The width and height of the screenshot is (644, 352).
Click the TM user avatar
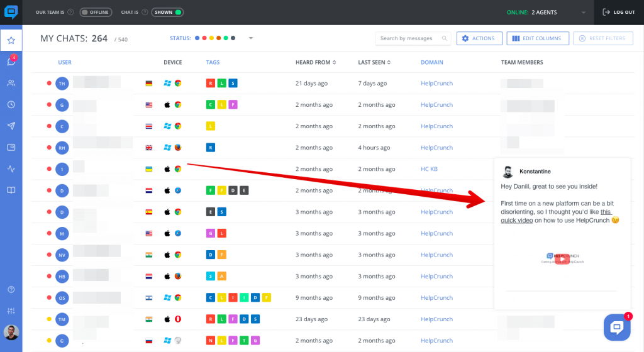pos(62,319)
